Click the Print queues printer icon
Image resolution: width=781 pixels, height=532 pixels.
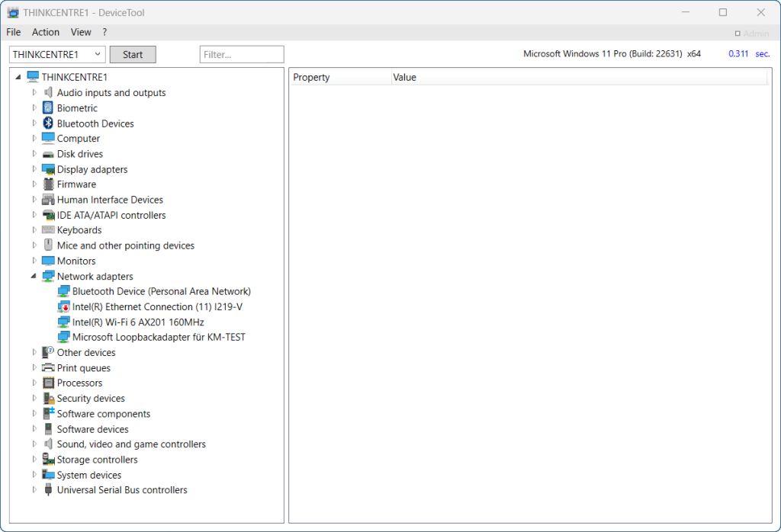(48, 368)
